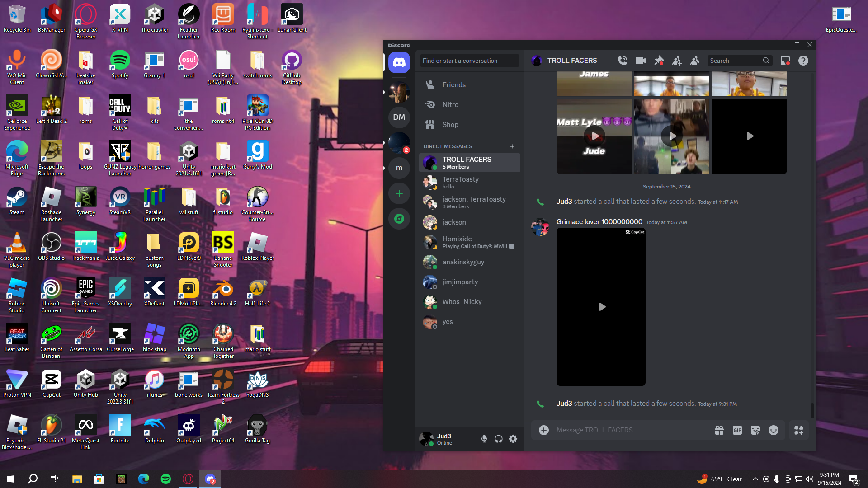
Task: Play the Grimace lover CapCut video
Action: point(601,307)
